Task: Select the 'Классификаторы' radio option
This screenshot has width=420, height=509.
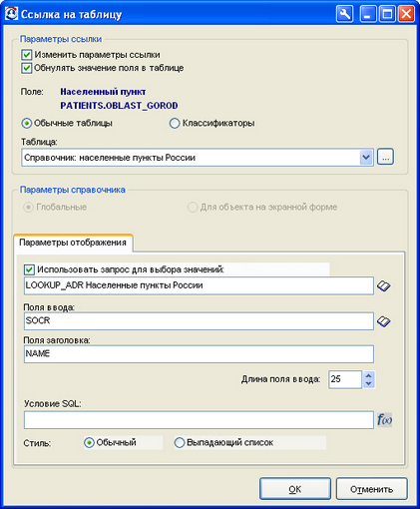Action: [x=175, y=123]
